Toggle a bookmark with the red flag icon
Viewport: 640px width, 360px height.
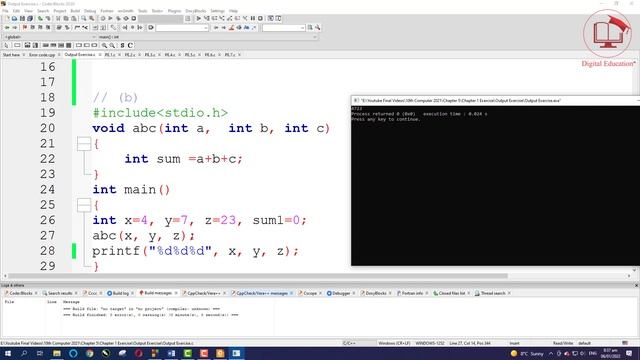click(25, 27)
